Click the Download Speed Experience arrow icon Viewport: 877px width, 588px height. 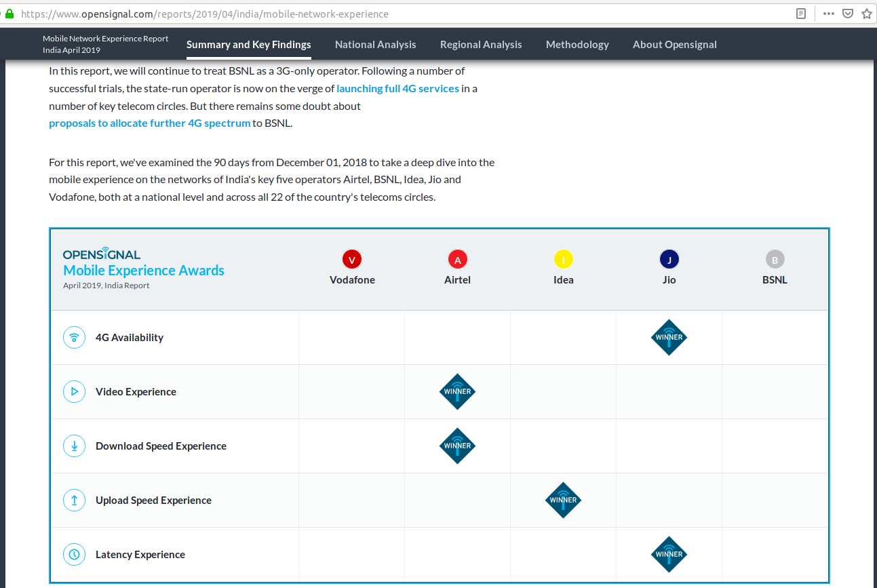coord(74,446)
